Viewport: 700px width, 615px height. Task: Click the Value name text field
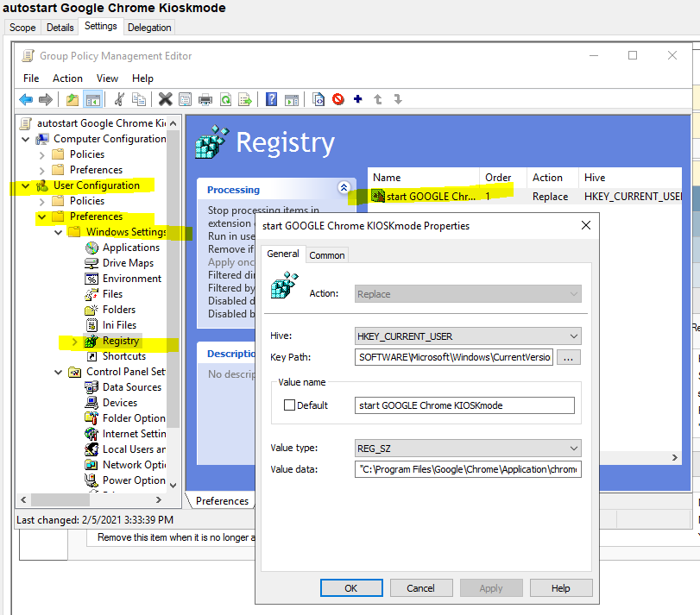(464, 405)
